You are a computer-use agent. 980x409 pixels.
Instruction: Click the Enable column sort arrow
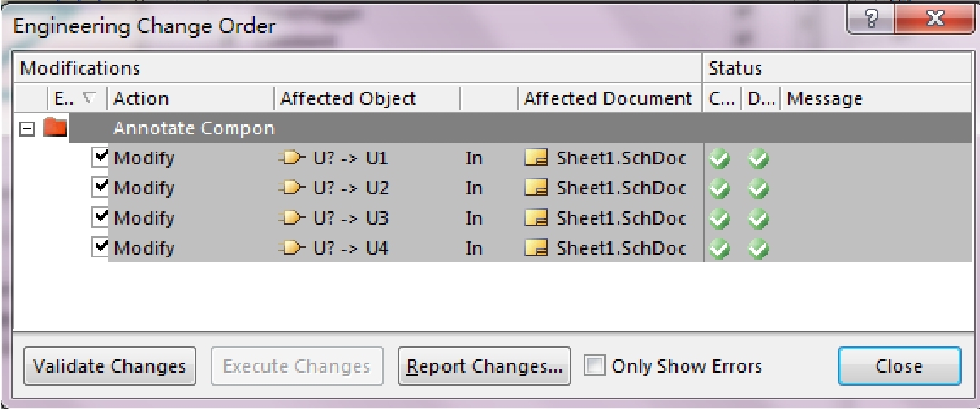[x=88, y=98]
